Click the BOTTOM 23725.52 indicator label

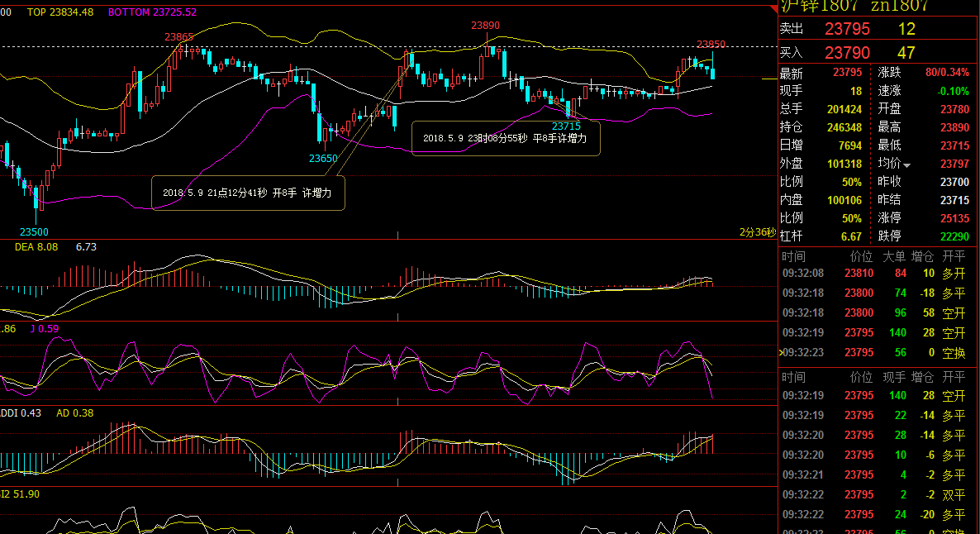[152, 12]
